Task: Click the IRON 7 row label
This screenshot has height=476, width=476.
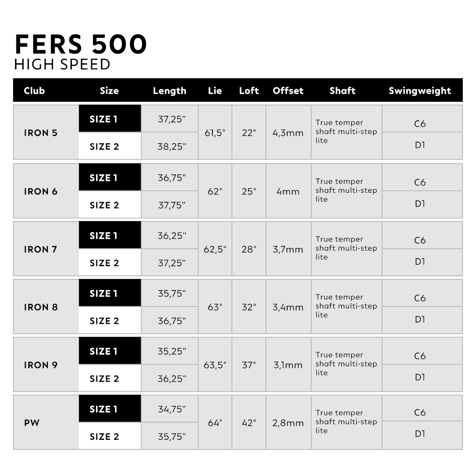Action: (41, 249)
